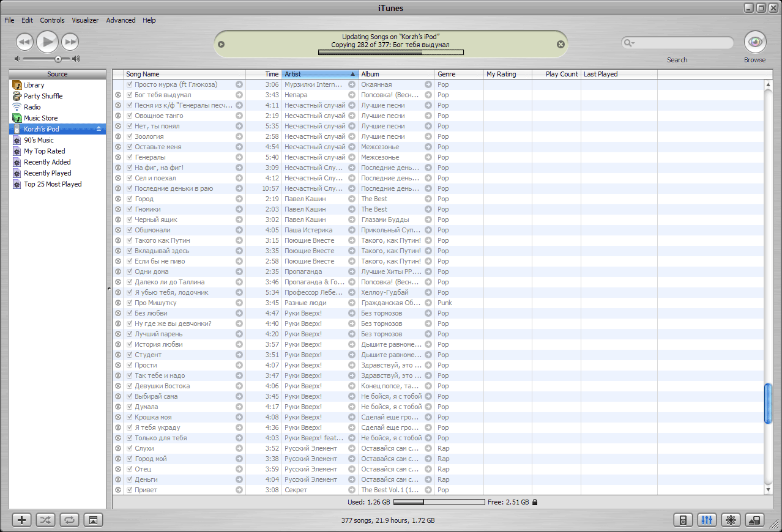Image resolution: width=782 pixels, height=532 pixels.
Task: Eject Korzh's iPod with eject icon
Action: (99, 129)
